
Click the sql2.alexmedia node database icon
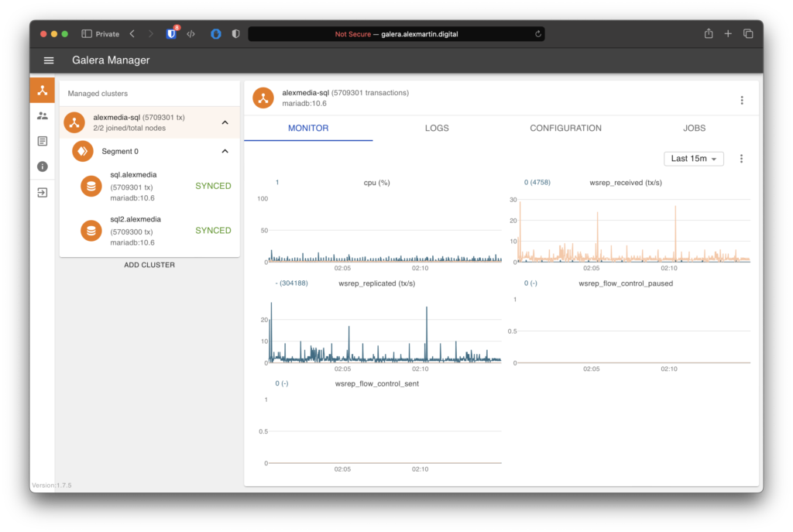(x=91, y=231)
